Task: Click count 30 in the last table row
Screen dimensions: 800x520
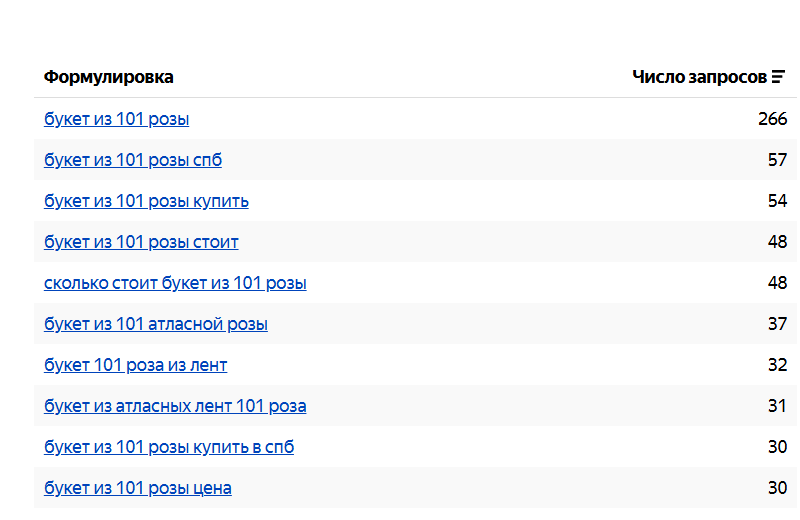Action: (x=777, y=488)
